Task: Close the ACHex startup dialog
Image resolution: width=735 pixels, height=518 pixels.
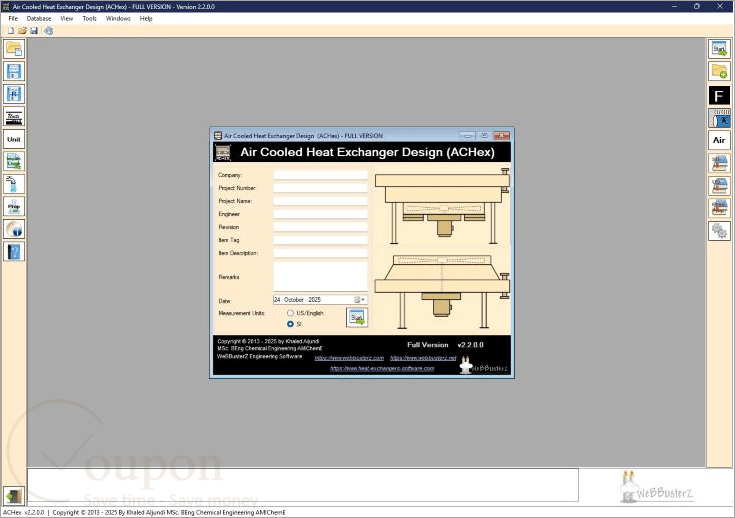Action: [501, 135]
